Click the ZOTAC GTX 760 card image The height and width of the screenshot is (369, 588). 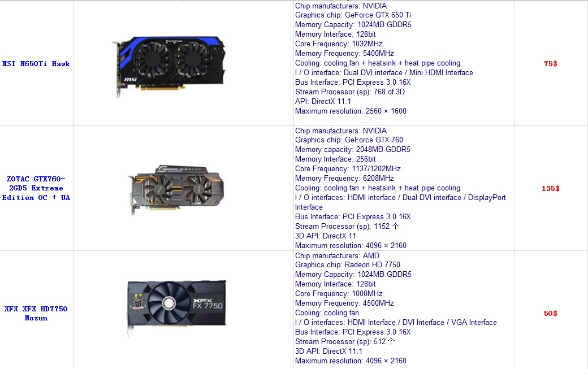pos(176,189)
